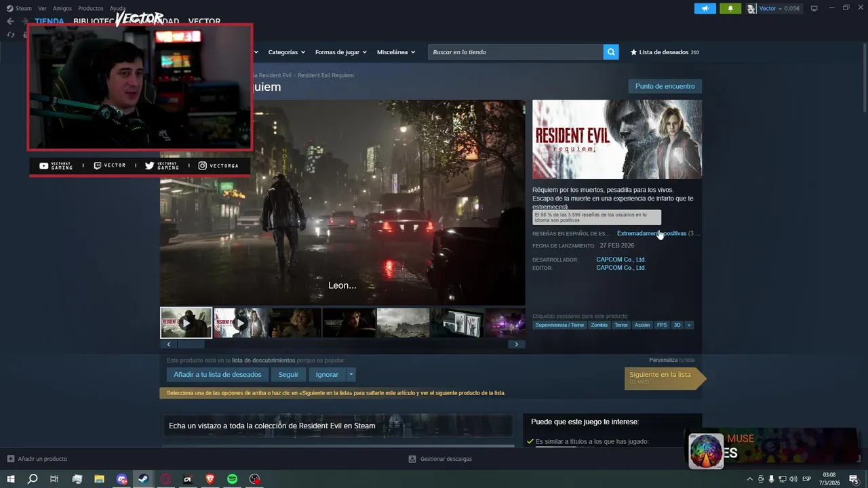Click the CAPCOM Co., Ltd. developer link
The width and height of the screenshot is (868, 488).
pyautogui.click(x=620, y=260)
